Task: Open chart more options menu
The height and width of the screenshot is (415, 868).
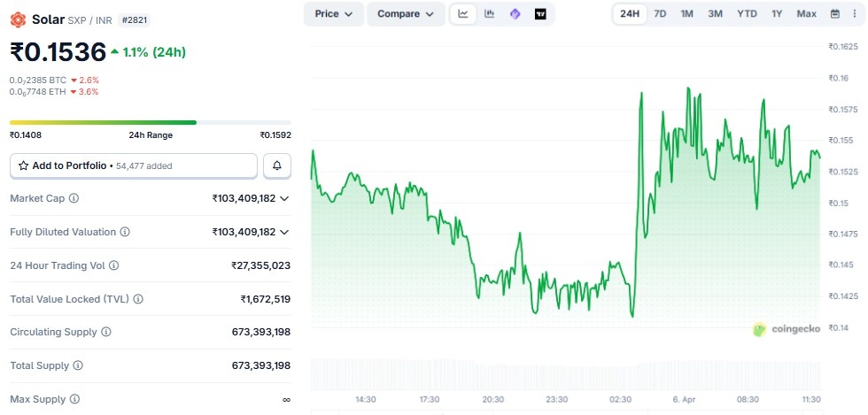Action: pyautogui.click(x=855, y=14)
